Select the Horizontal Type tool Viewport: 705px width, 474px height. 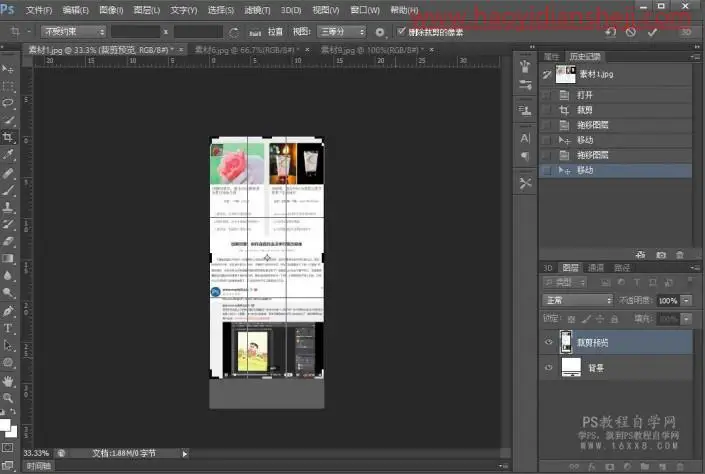coord(8,328)
